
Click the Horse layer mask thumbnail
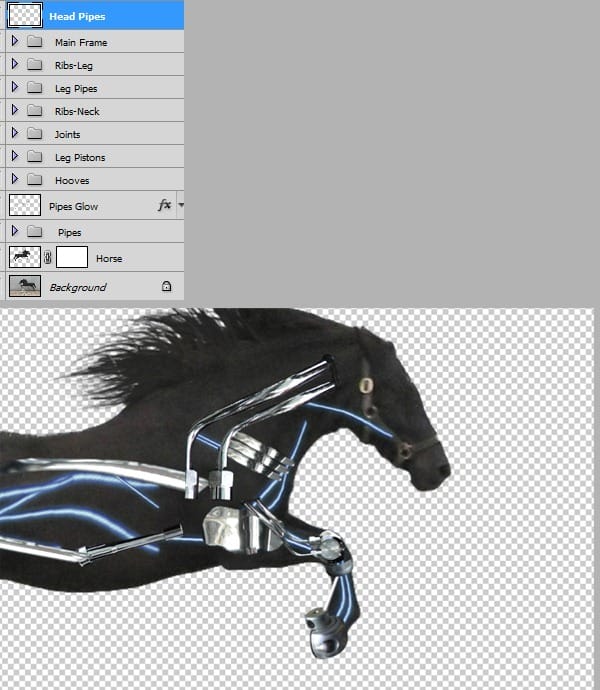pyautogui.click(x=72, y=257)
